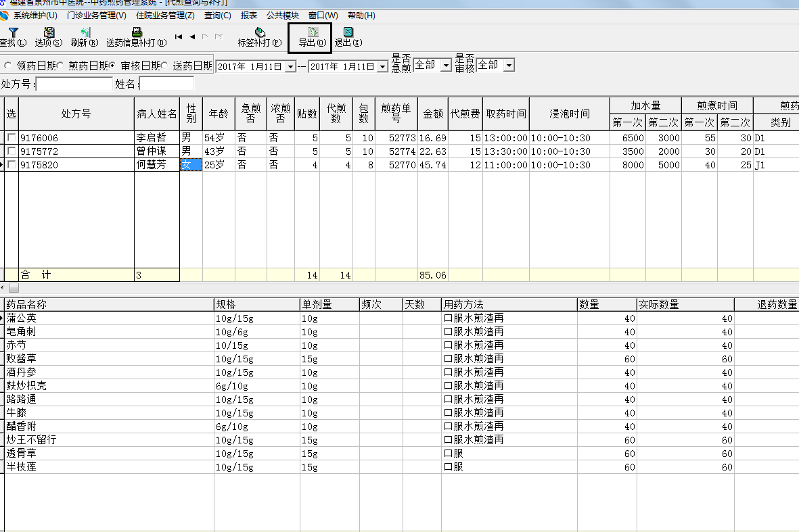This screenshot has width=799, height=532.
Task: Open the 报表 menu
Action: [x=249, y=15]
